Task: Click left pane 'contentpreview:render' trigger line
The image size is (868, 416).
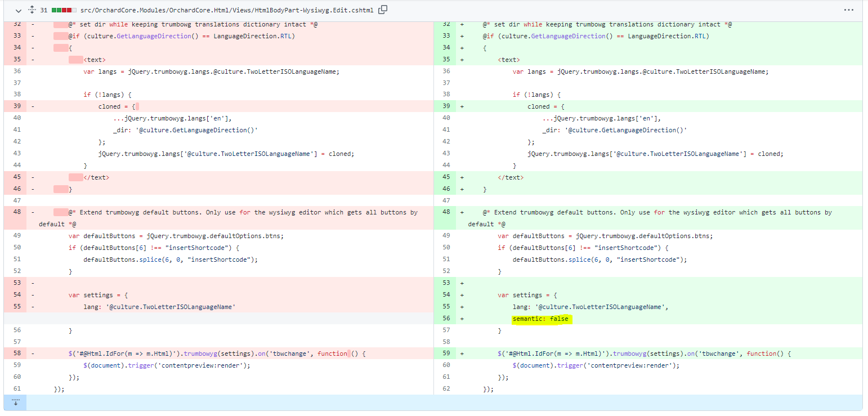Action: coord(167,365)
